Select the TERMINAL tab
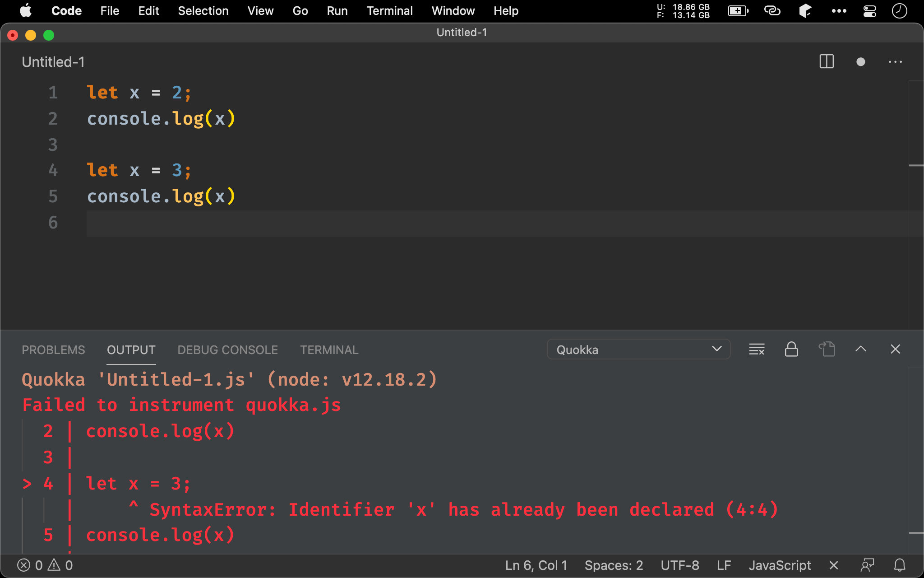 [x=328, y=349]
